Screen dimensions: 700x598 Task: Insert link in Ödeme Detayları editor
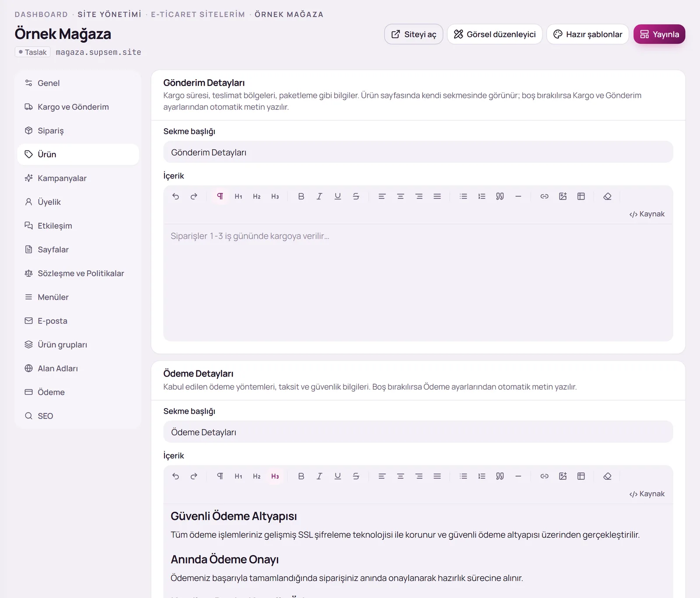(x=544, y=476)
